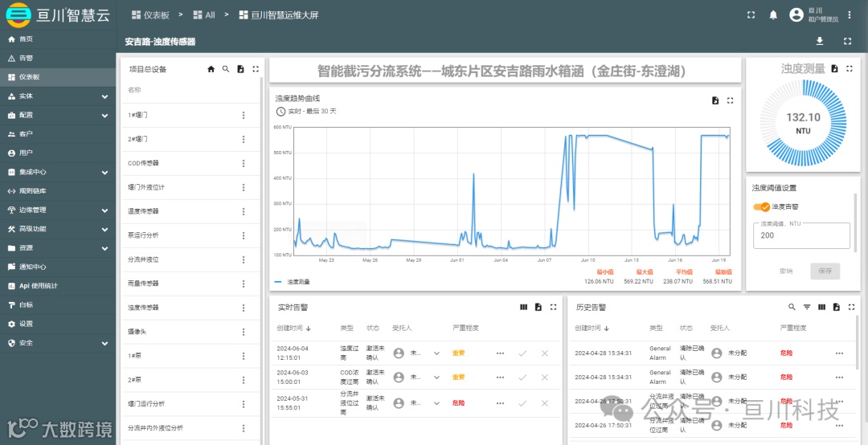Click the dashboard export download icon

click(820, 42)
